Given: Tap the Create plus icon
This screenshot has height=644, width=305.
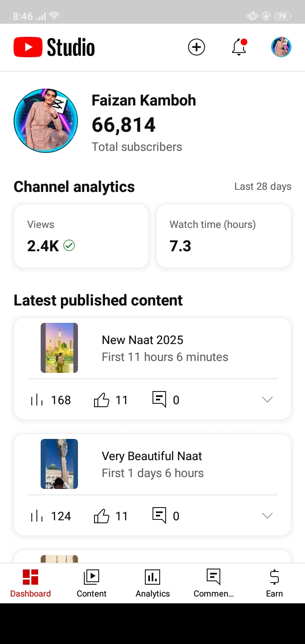Looking at the screenshot, I should pyautogui.click(x=197, y=47).
